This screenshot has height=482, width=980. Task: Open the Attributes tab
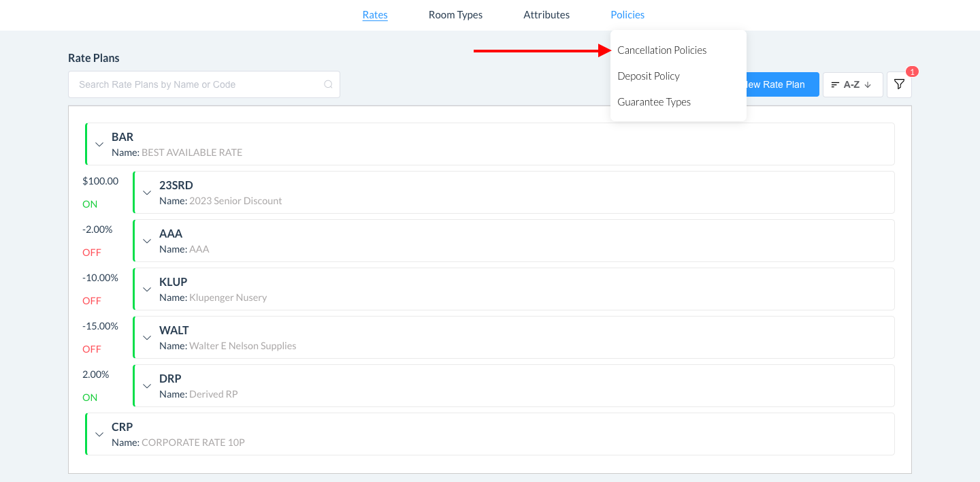pyautogui.click(x=546, y=15)
